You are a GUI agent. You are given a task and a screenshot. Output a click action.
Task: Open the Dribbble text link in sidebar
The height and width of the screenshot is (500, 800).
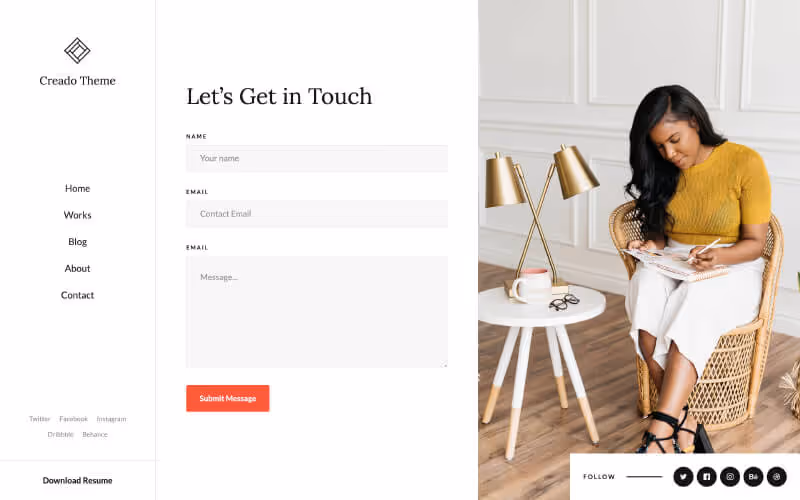[x=61, y=434]
